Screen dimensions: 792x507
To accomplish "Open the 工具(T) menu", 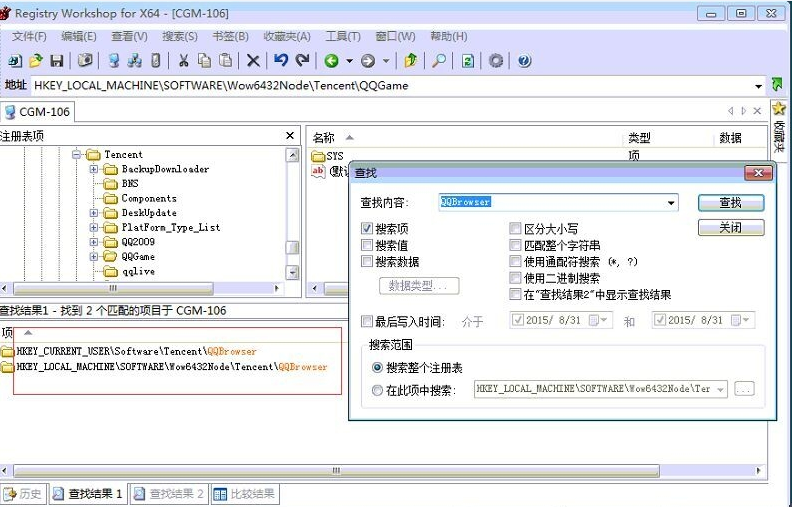I will (343, 37).
